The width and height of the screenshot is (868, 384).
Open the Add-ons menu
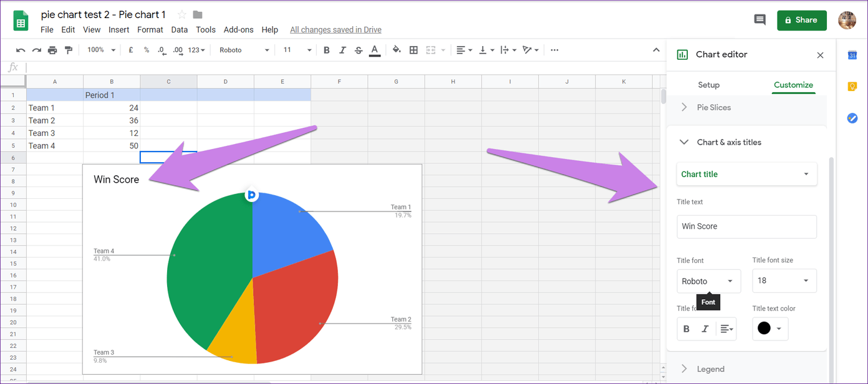coord(239,29)
